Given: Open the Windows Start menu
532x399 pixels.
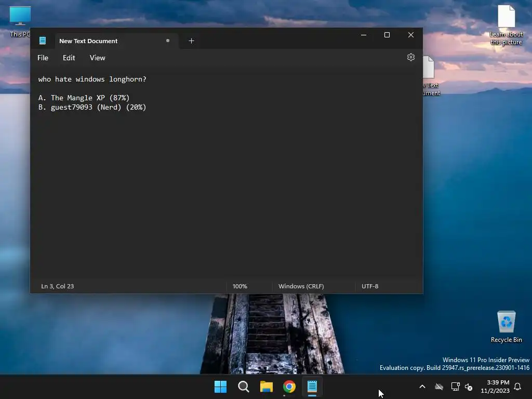Looking at the screenshot, I should coord(220,387).
